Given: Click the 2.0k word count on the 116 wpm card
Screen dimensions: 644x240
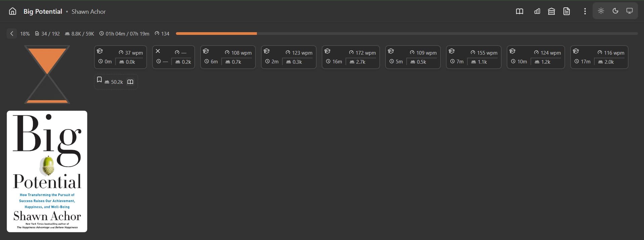Looking at the screenshot, I should [606, 62].
